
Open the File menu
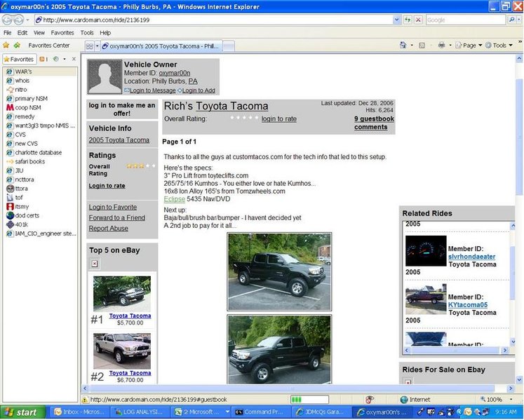click(7, 33)
